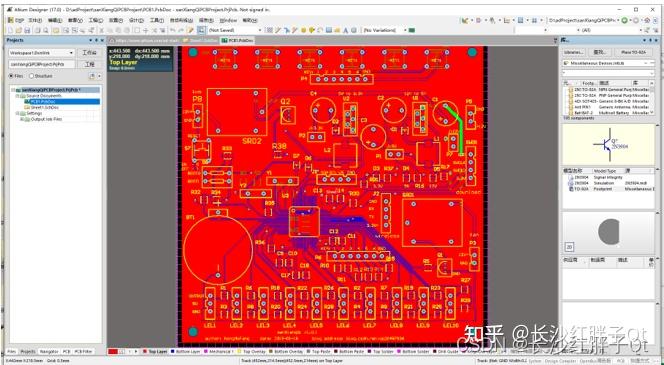
Task: Click the project name input field
Action: [x=42, y=64]
